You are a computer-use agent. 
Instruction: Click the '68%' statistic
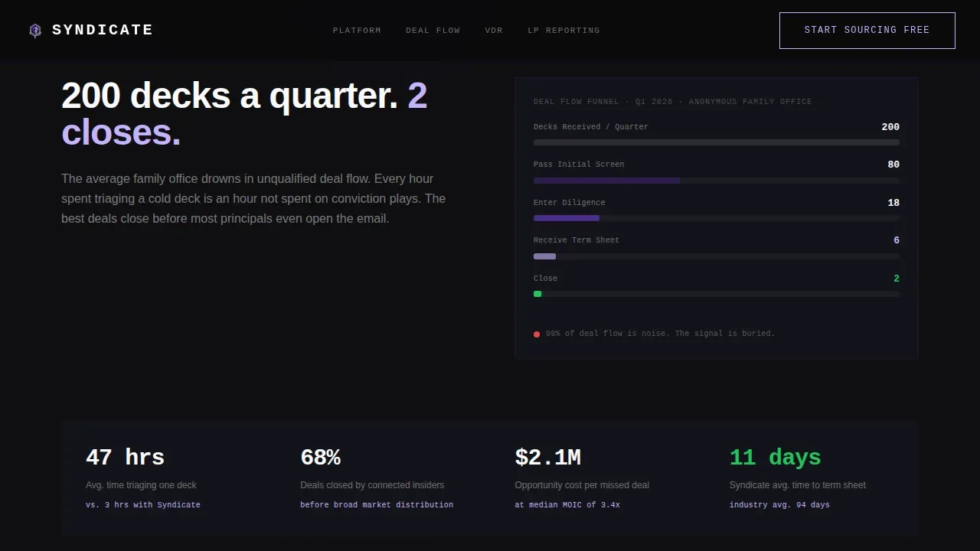(x=320, y=458)
